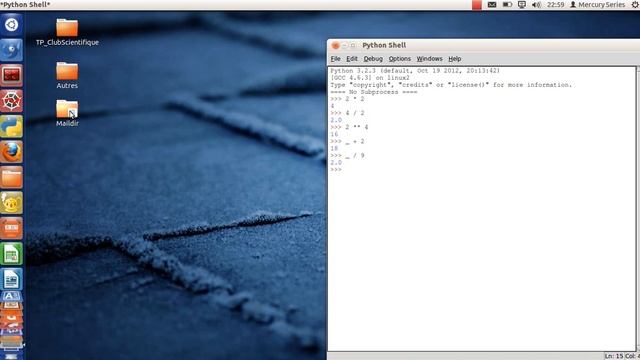Click the '>>> 2 * 2' input line
This screenshot has width=640, height=360.
click(347, 99)
